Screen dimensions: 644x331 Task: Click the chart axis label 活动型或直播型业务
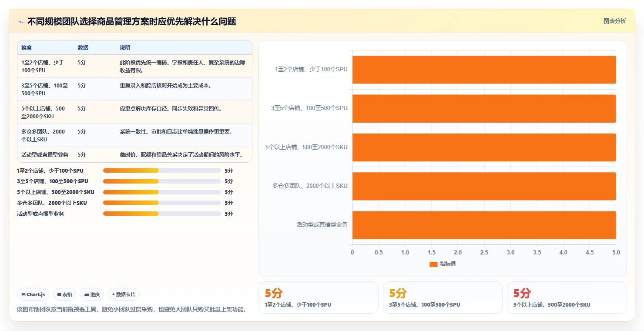tap(322, 225)
